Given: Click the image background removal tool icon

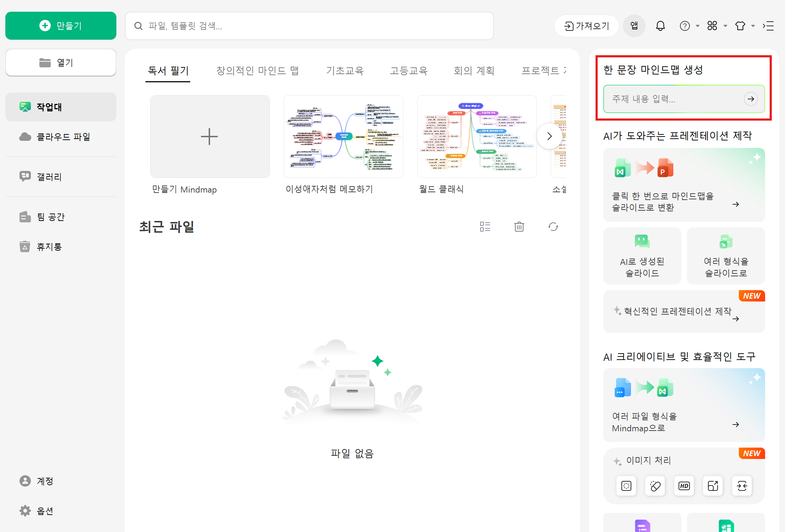Looking at the screenshot, I should pos(626,486).
